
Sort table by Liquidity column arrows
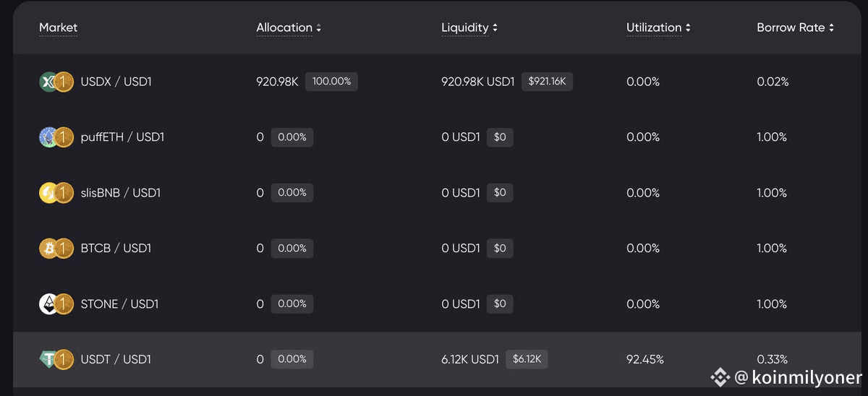click(x=495, y=28)
